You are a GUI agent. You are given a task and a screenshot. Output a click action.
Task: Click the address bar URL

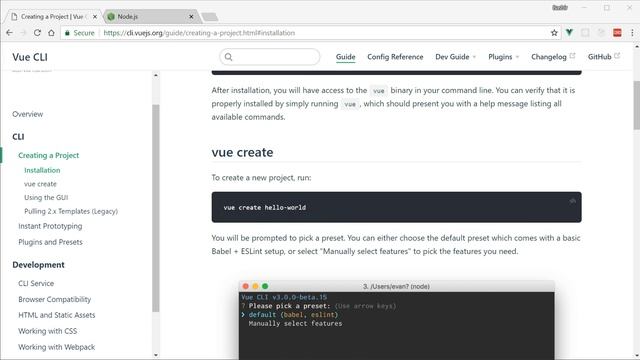(199, 33)
